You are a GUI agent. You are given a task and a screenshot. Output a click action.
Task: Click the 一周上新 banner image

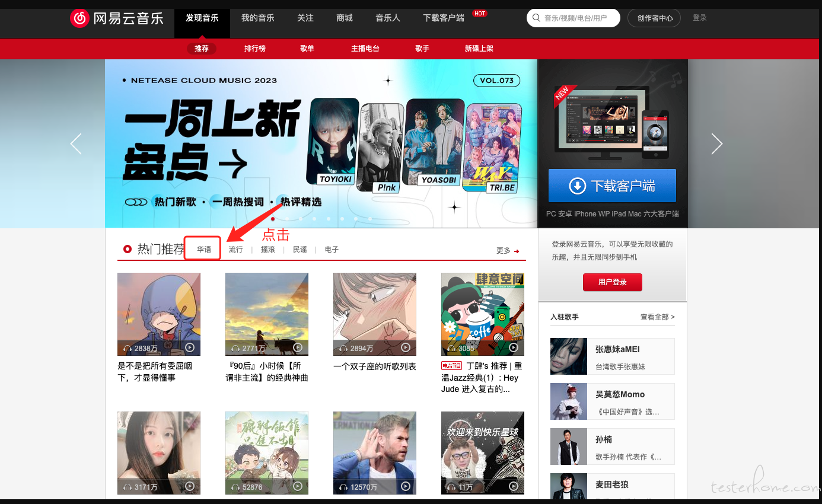(x=321, y=143)
